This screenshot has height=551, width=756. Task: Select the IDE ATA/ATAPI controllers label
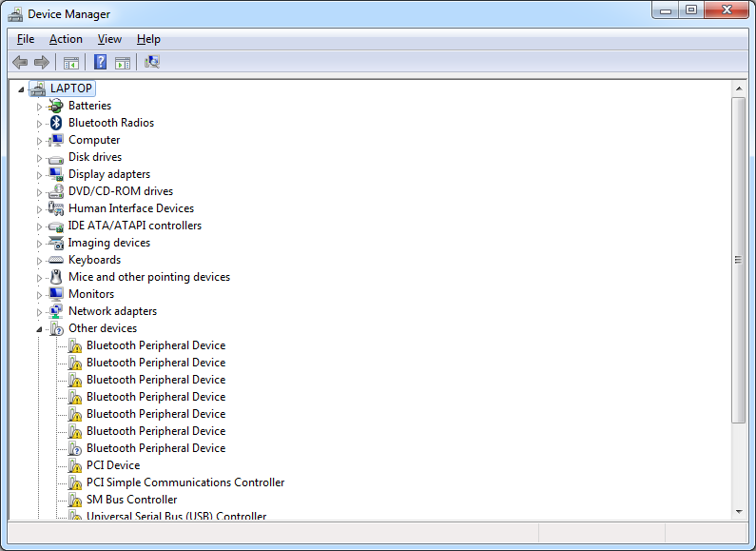(x=134, y=226)
